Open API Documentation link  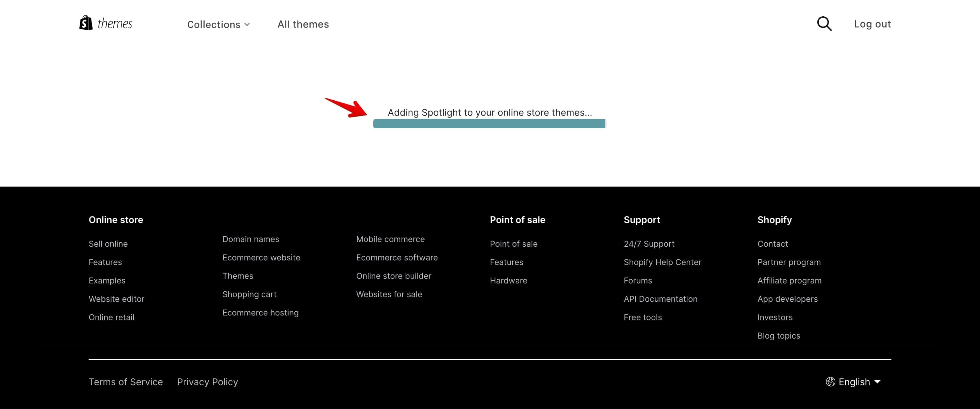click(x=660, y=299)
